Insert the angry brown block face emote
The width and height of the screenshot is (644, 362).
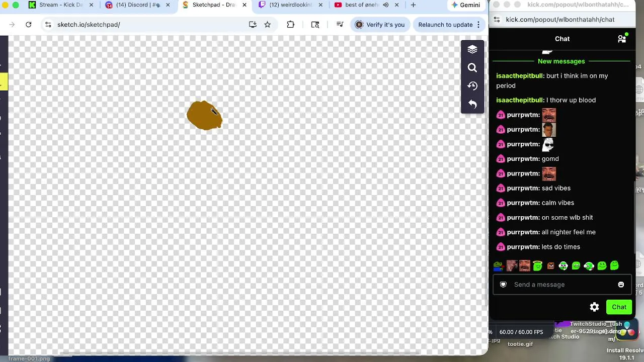550,266
